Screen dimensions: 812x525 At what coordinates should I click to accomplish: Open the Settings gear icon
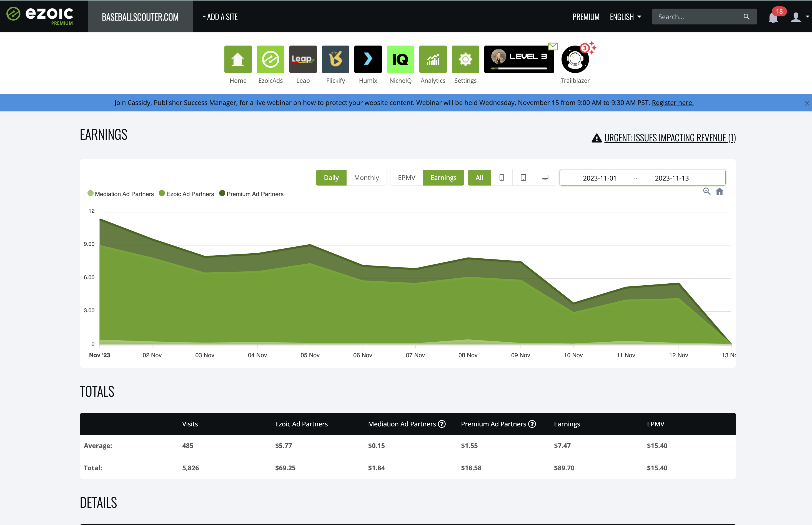pos(465,59)
